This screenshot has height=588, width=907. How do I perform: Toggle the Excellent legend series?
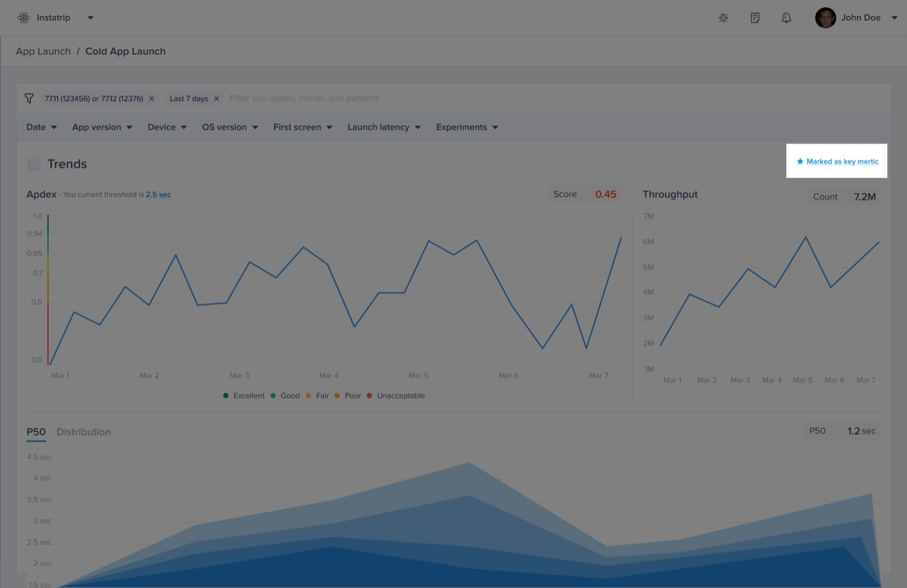[244, 396]
